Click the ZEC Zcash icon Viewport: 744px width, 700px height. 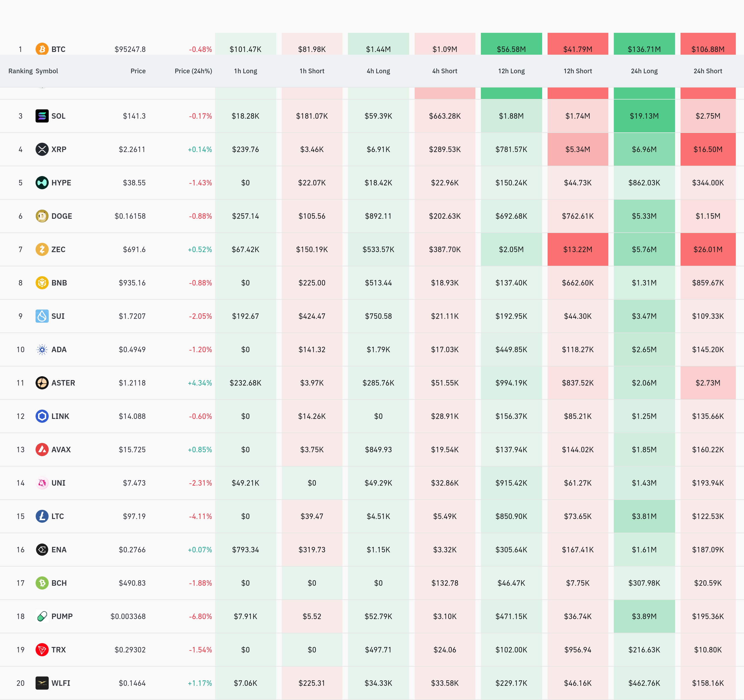[x=42, y=249]
